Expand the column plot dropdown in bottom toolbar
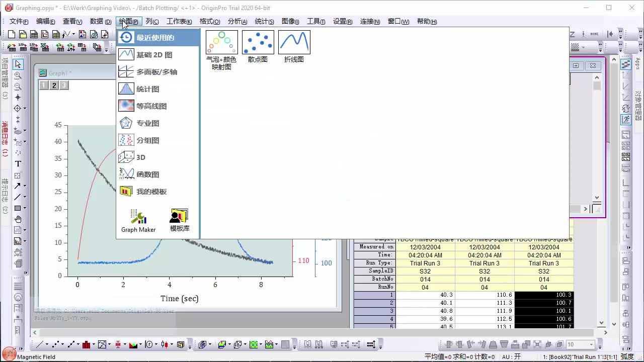Viewport: 644px width, 362px height. pos(93,344)
